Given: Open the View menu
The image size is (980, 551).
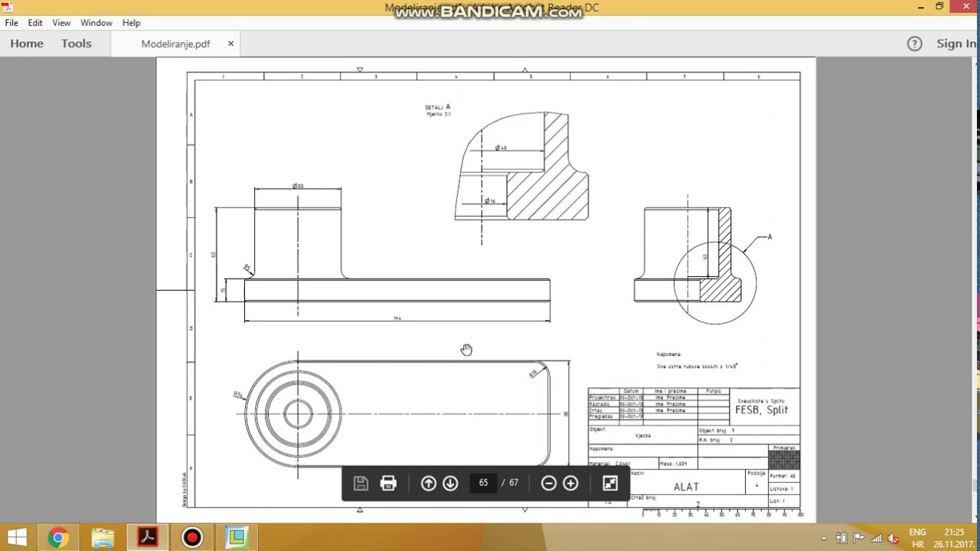Looking at the screenshot, I should pyautogui.click(x=61, y=23).
